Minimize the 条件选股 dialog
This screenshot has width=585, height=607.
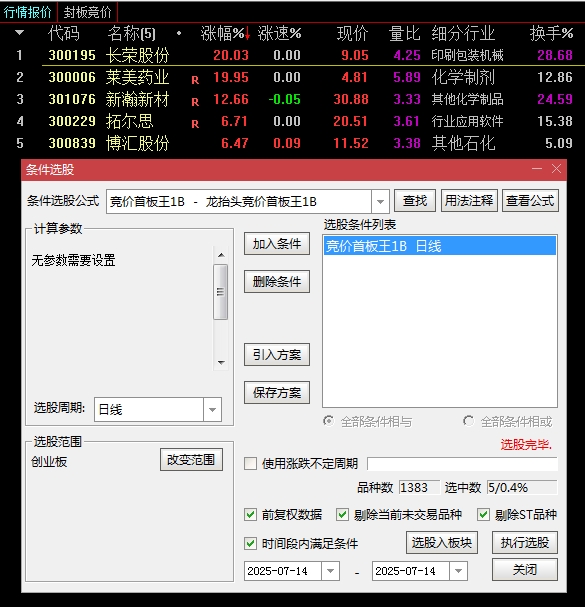click(x=537, y=169)
